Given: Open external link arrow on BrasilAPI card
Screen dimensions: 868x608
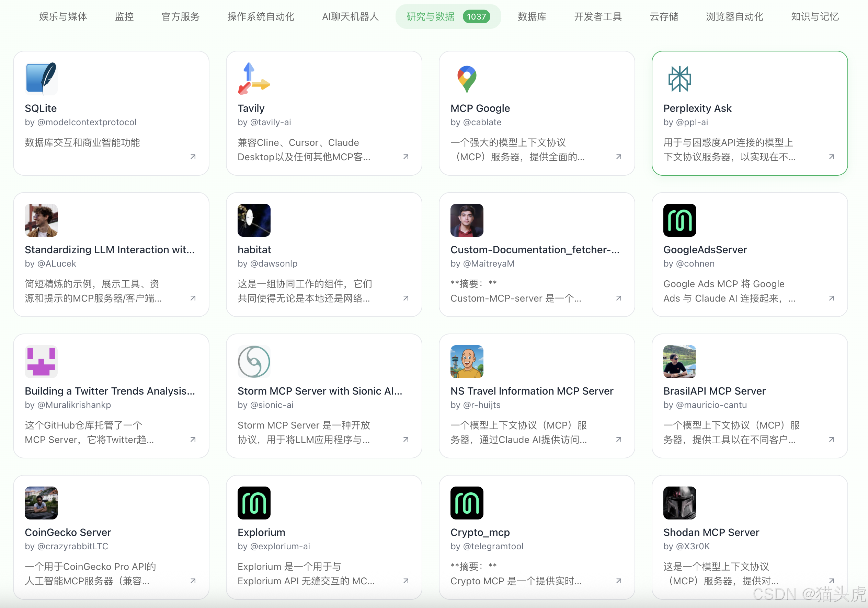Looking at the screenshot, I should tap(832, 440).
